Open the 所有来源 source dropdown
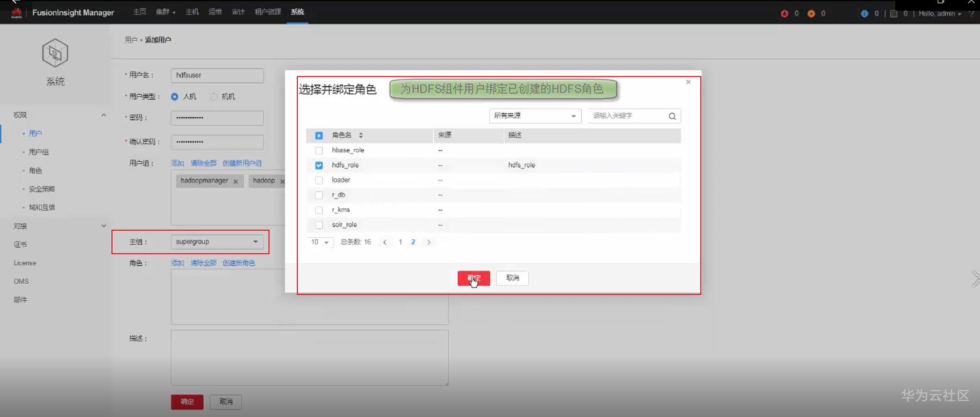The height and width of the screenshot is (417, 980). 535,116
